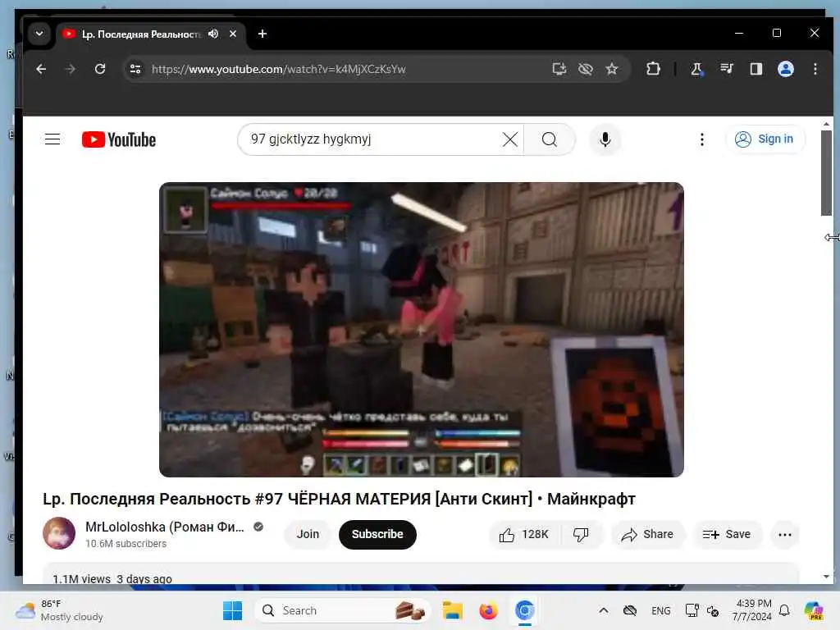
Task: Toggle the crossed-eye tracking protection icon
Action: pyautogui.click(x=586, y=69)
